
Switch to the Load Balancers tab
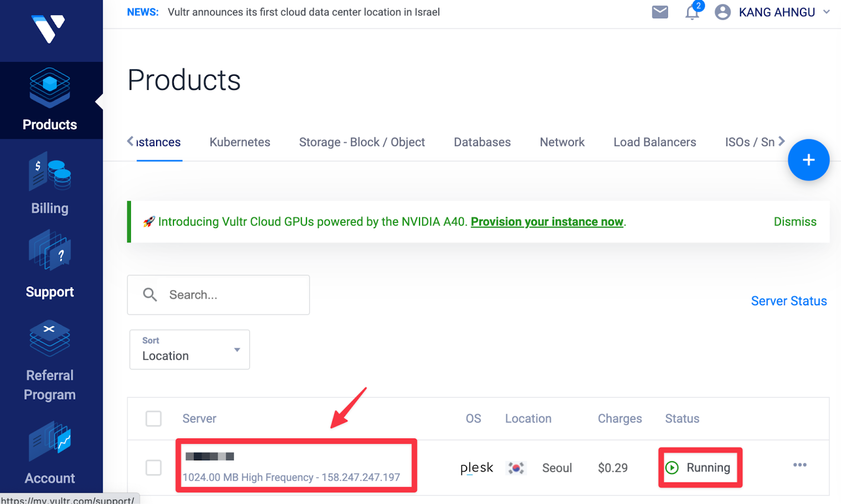coord(654,142)
